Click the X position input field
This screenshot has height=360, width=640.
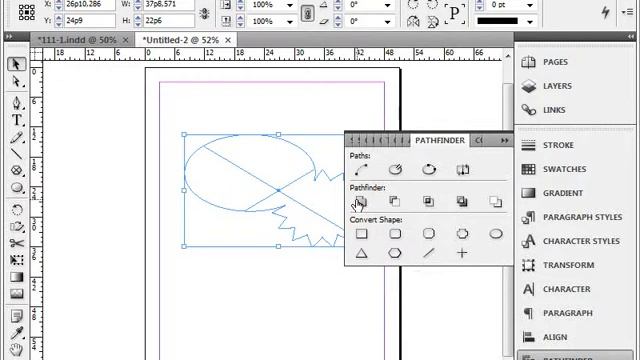[89, 5]
